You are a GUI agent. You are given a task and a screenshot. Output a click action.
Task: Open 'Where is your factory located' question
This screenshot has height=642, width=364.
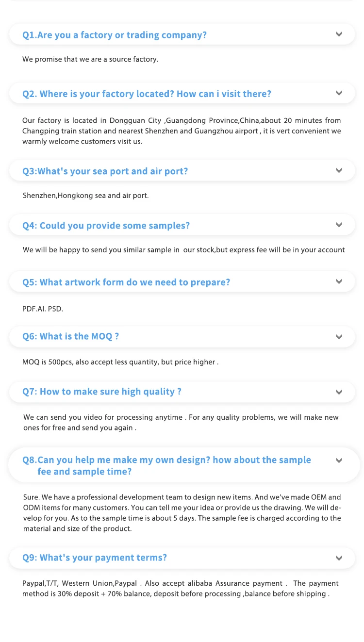point(147,94)
